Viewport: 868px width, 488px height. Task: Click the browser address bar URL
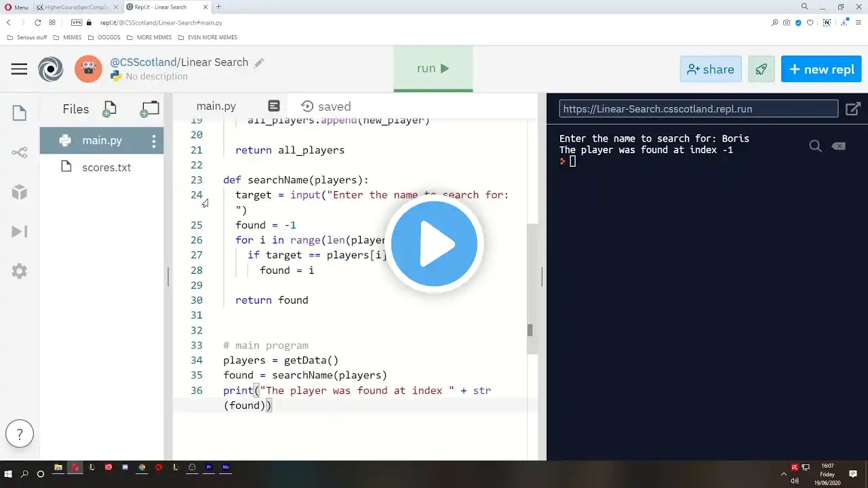tap(161, 22)
